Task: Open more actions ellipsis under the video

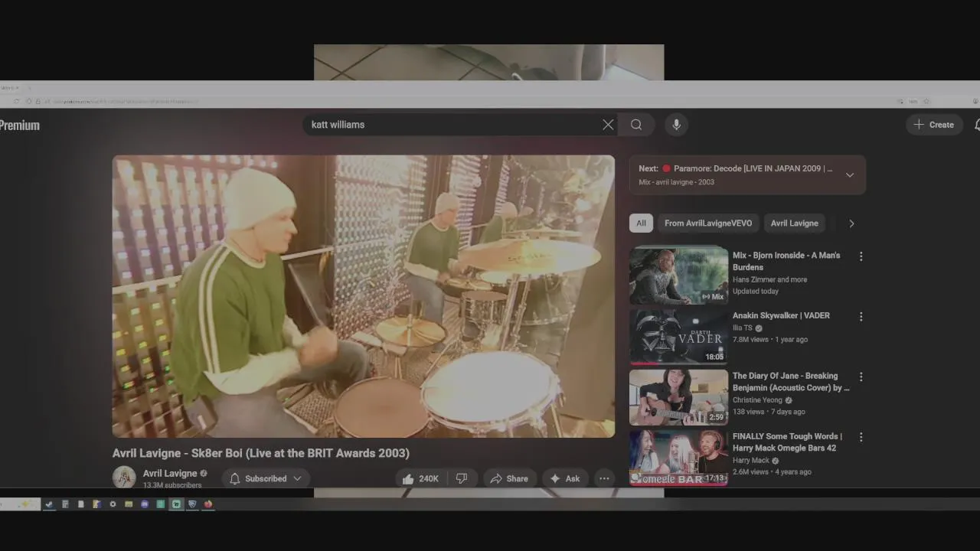Action: point(604,479)
